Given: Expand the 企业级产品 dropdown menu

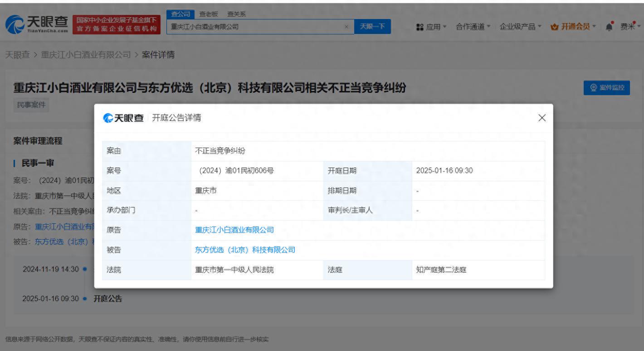Looking at the screenshot, I should 520,27.
